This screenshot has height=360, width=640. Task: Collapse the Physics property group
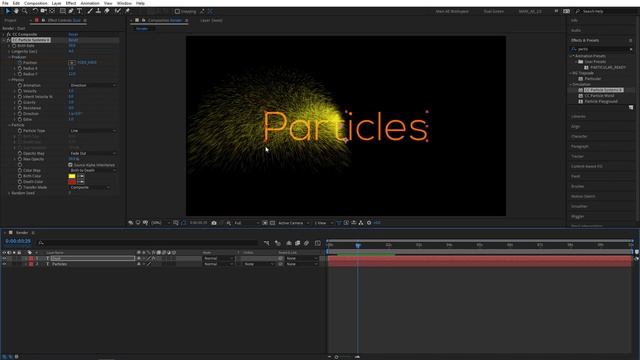click(x=9, y=80)
